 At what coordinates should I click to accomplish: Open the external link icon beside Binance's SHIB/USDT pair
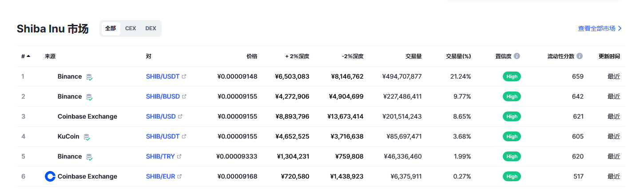click(x=184, y=76)
